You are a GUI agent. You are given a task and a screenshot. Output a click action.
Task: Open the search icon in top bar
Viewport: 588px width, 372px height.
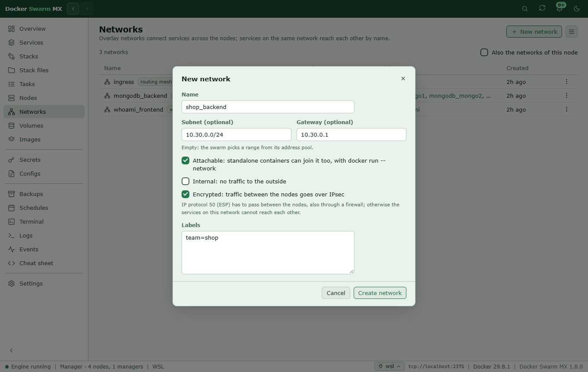point(525,9)
